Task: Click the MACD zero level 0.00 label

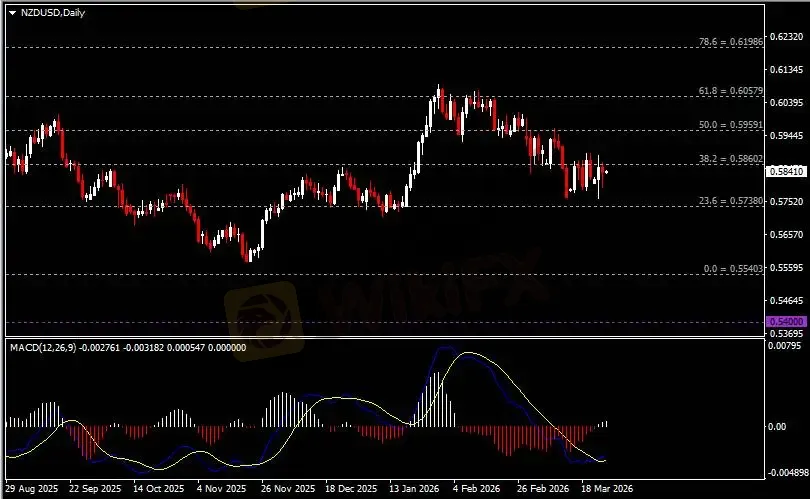Action: pyautogui.click(x=777, y=427)
